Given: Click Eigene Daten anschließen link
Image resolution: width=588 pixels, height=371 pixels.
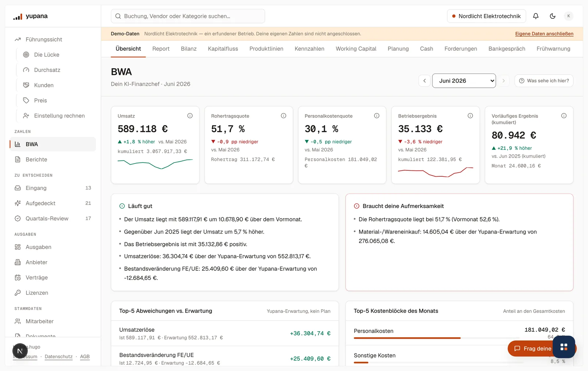Looking at the screenshot, I should [544, 34].
